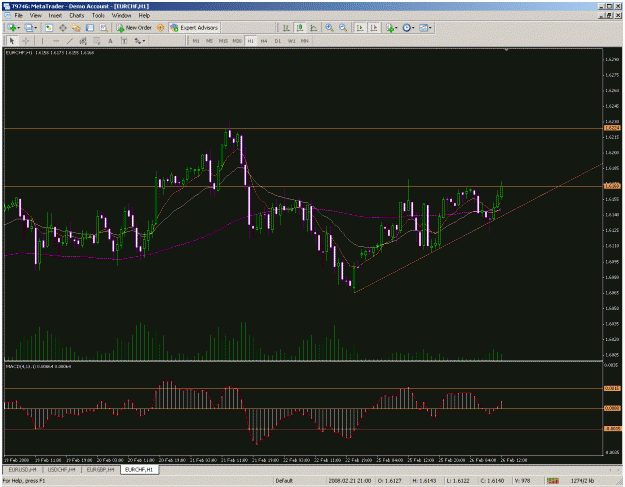Open the Charts menu
625x487 pixels.
click(77, 16)
